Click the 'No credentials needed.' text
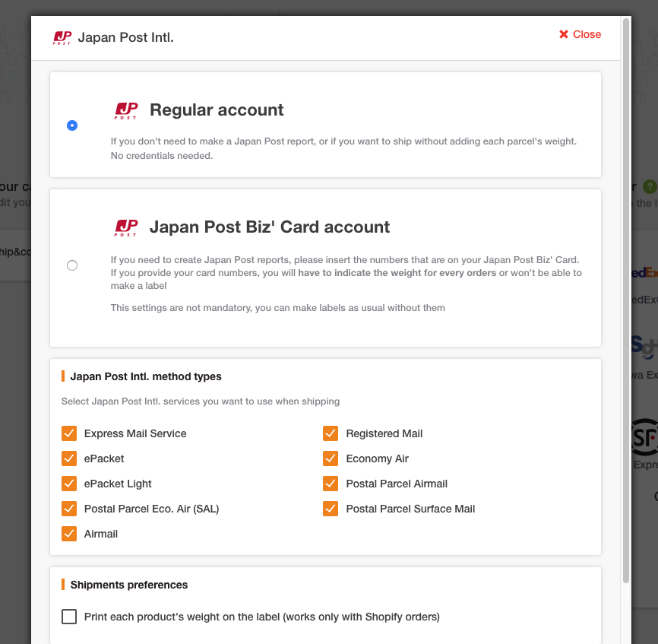 (x=162, y=156)
